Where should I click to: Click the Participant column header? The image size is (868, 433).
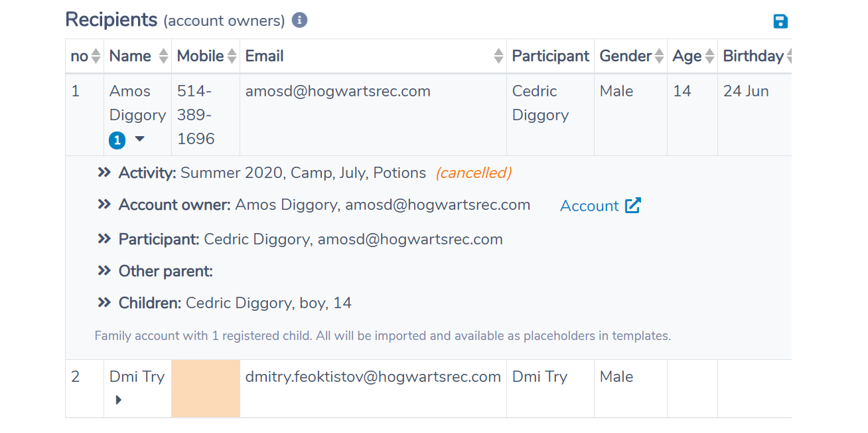point(551,56)
